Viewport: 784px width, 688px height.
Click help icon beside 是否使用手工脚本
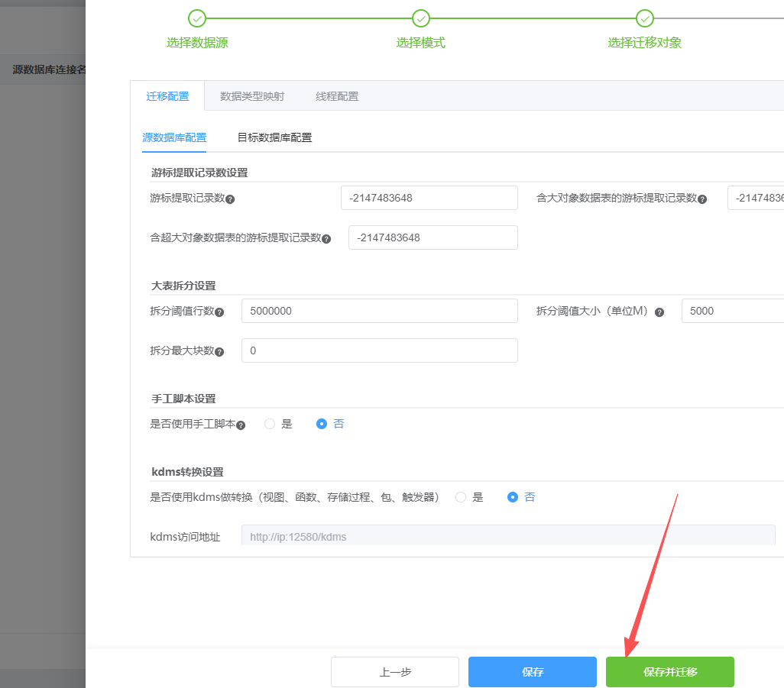click(x=241, y=425)
